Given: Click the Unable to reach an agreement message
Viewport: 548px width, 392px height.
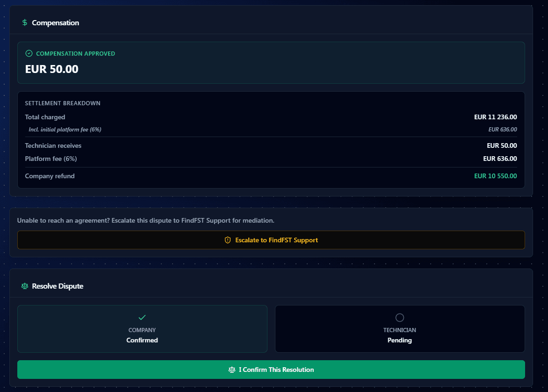Looking at the screenshot, I should point(145,220).
